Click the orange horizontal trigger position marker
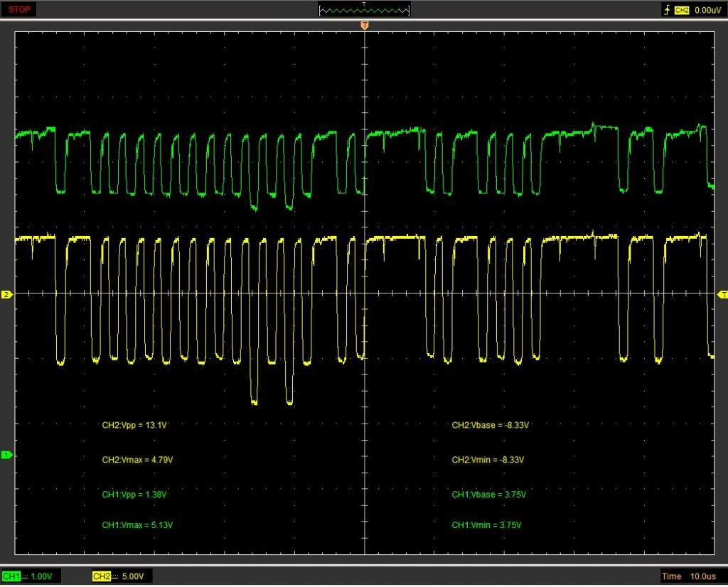This screenshot has height=587, width=728. (x=365, y=26)
